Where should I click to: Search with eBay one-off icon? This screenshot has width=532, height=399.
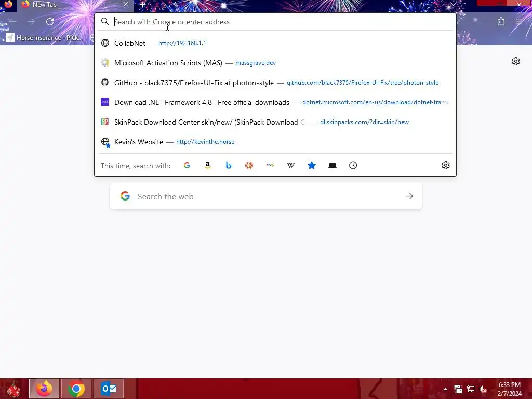(270, 166)
